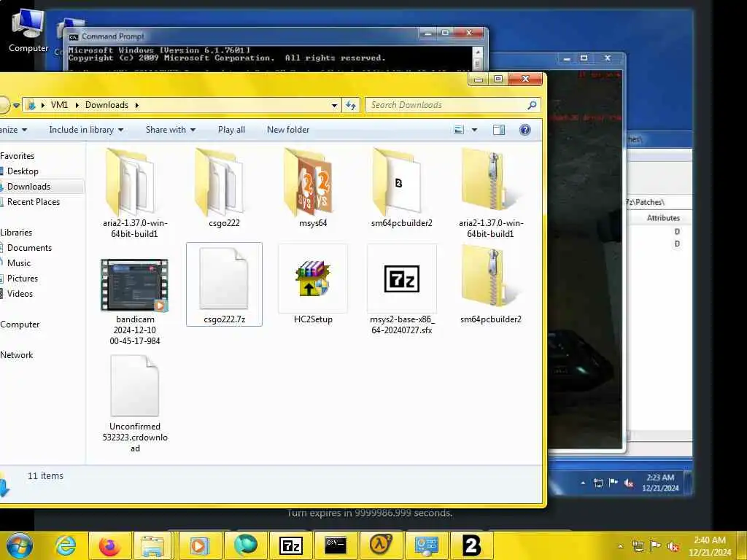747x560 pixels.
Task: Select Downloads in Favorites
Action: pyautogui.click(x=28, y=186)
